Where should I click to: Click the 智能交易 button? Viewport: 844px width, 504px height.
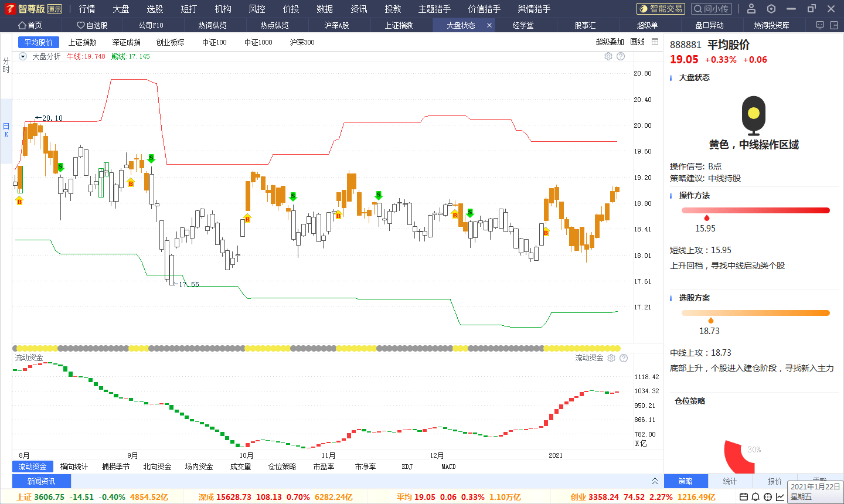point(661,9)
